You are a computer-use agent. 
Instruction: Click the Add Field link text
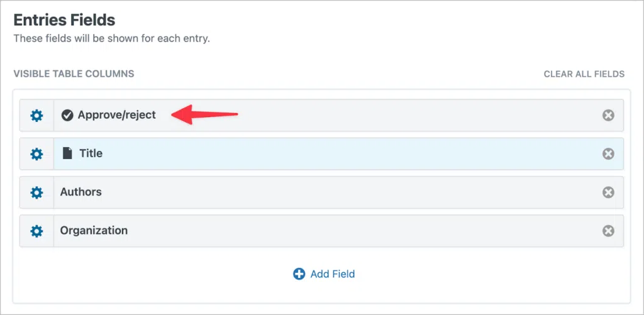click(333, 274)
